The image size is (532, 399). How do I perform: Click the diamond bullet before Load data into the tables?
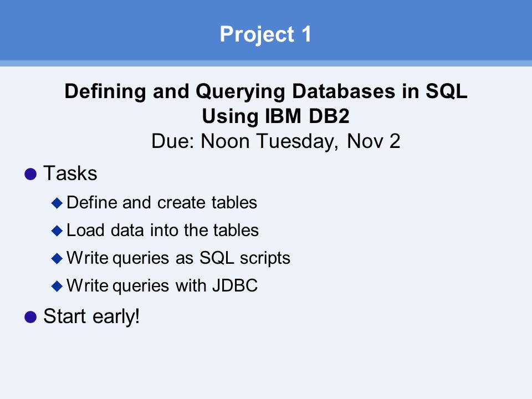[x=57, y=231]
